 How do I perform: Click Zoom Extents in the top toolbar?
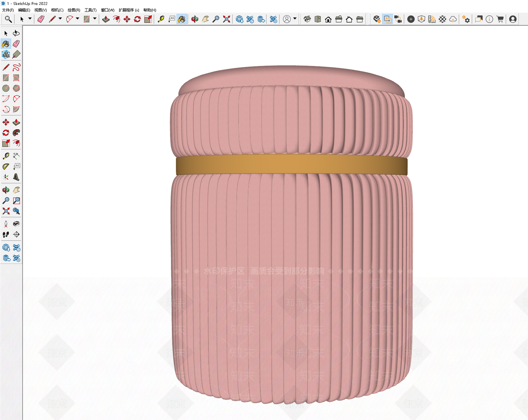click(x=226, y=19)
